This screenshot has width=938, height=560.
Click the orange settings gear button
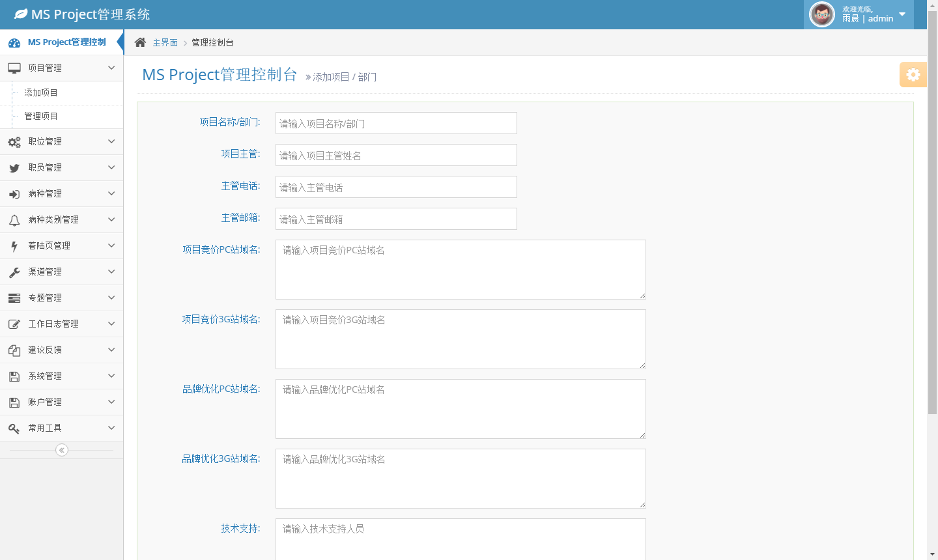(x=913, y=75)
